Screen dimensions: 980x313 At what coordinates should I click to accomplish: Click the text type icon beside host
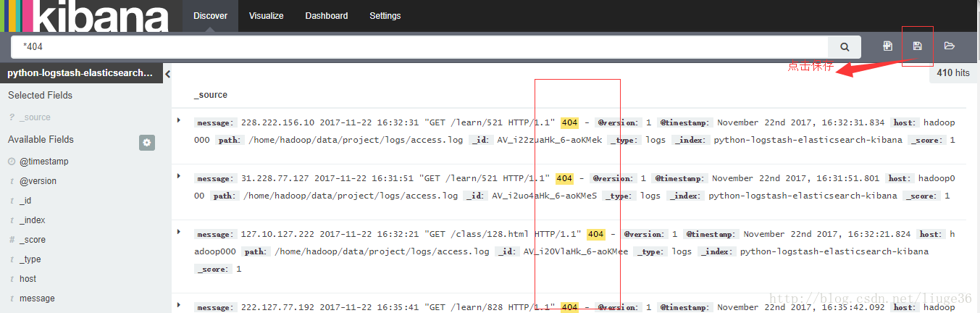pyautogui.click(x=12, y=279)
